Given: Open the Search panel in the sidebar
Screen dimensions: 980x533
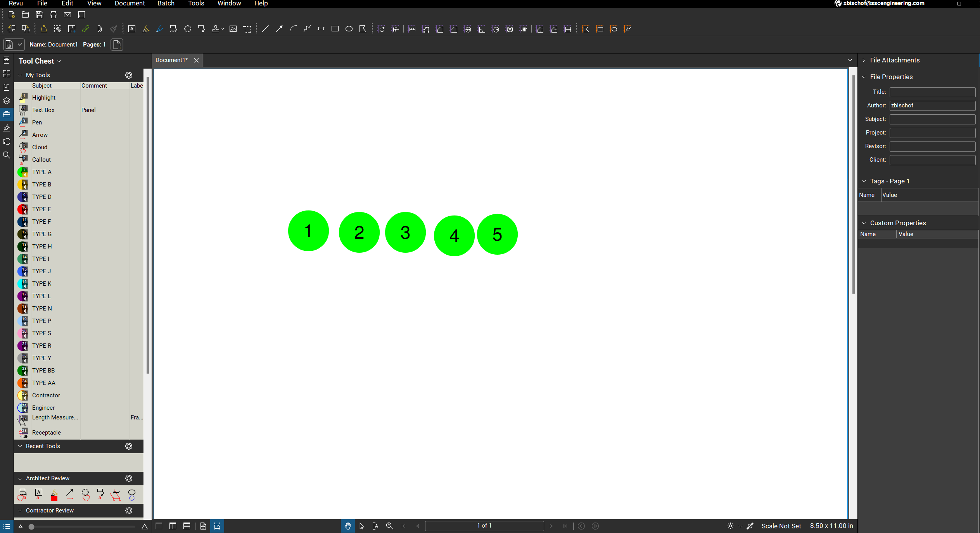Looking at the screenshot, I should (x=7, y=155).
